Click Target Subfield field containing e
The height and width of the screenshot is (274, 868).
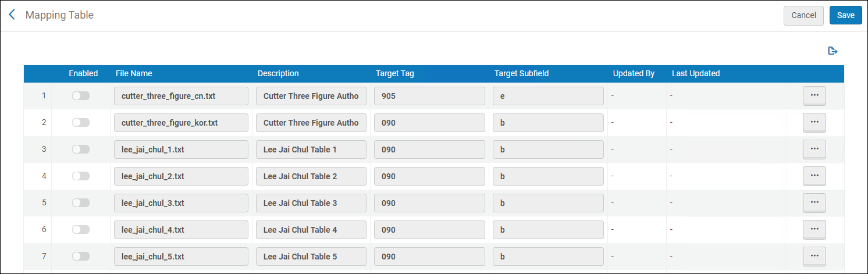click(548, 96)
